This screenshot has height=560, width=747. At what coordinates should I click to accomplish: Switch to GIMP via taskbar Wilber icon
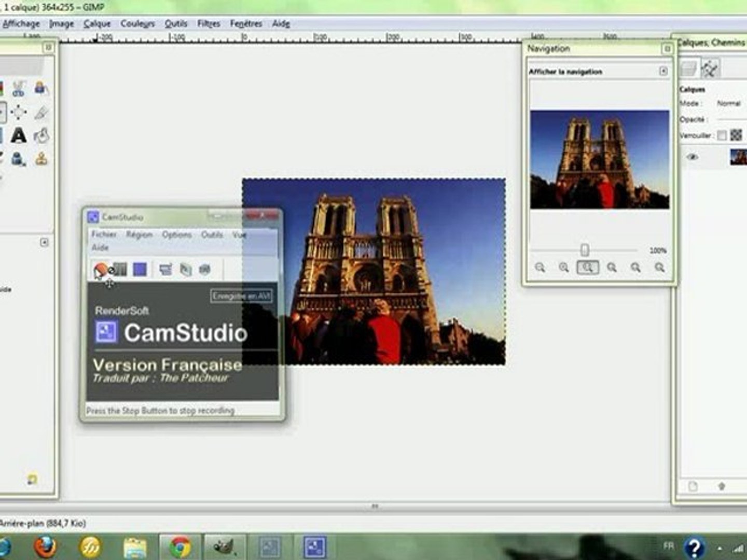[225, 547]
